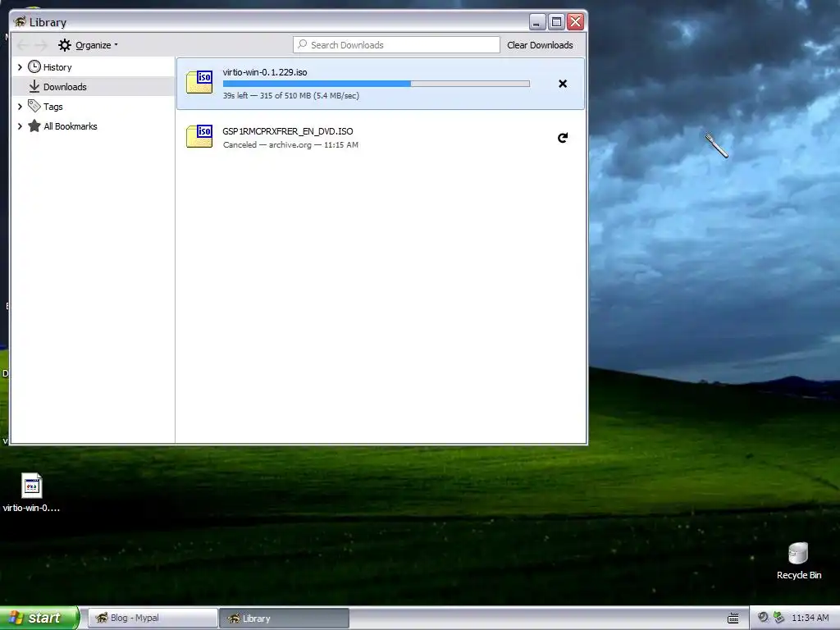
Task: Click the status text 39s left — 315 of 510 MB
Action: pyautogui.click(x=291, y=96)
